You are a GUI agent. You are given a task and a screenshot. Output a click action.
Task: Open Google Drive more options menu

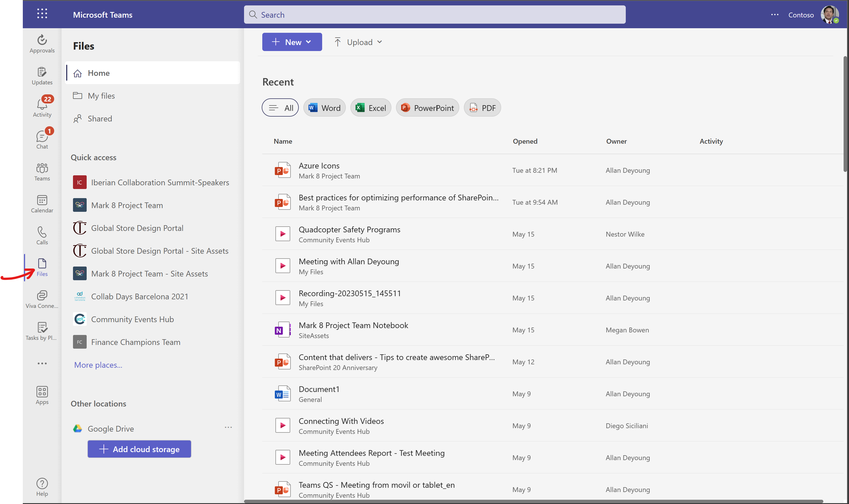228,427
